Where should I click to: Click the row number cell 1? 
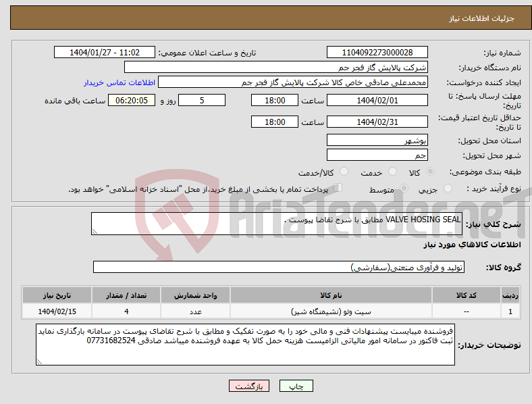[510, 311]
